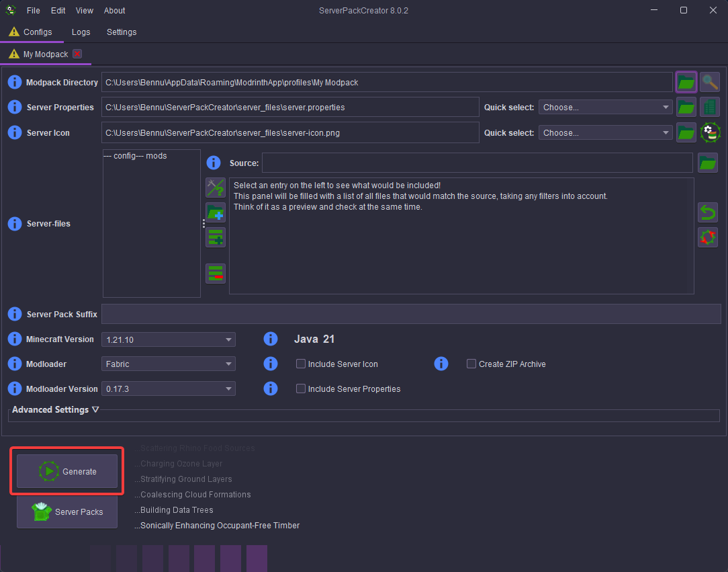Click the Modloader info icon
This screenshot has height=572, width=728.
[14, 364]
